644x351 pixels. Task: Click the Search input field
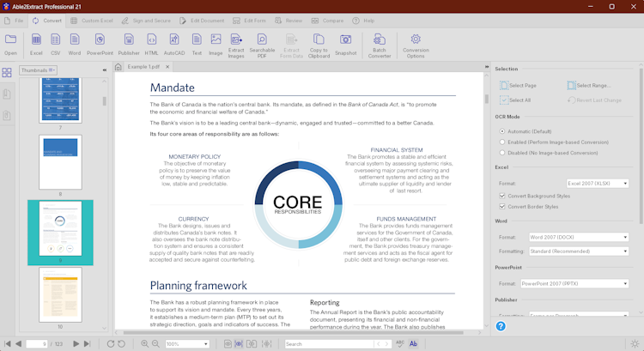tap(329, 344)
